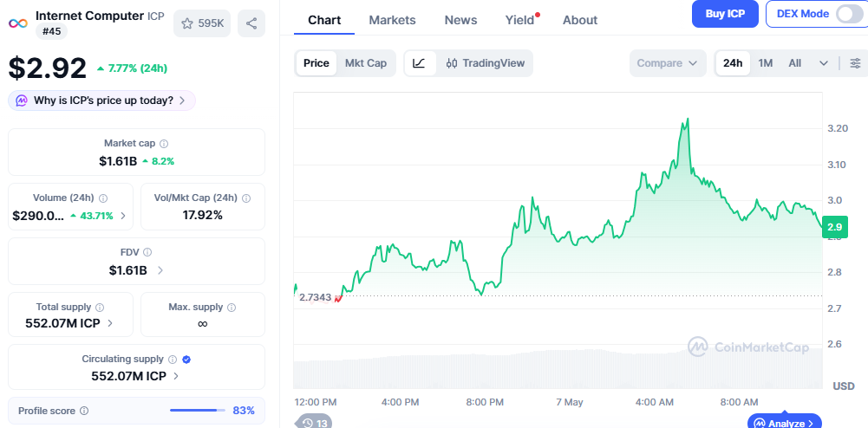The image size is (868, 428).
Task: Click the current price tag 2.9
Action: pos(834,227)
